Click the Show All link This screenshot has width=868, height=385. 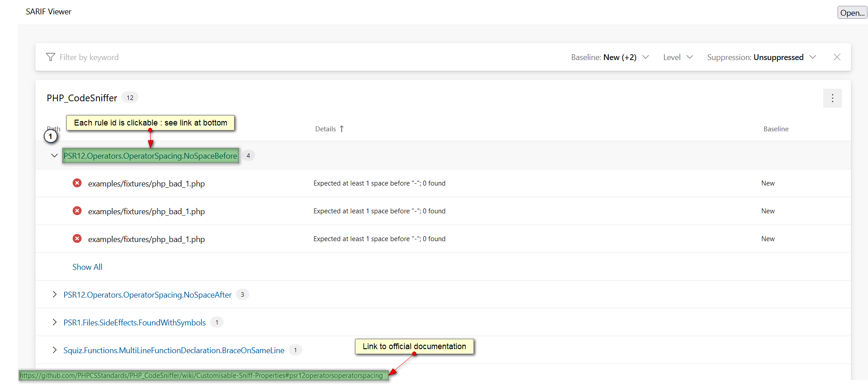pyautogui.click(x=87, y=267)
